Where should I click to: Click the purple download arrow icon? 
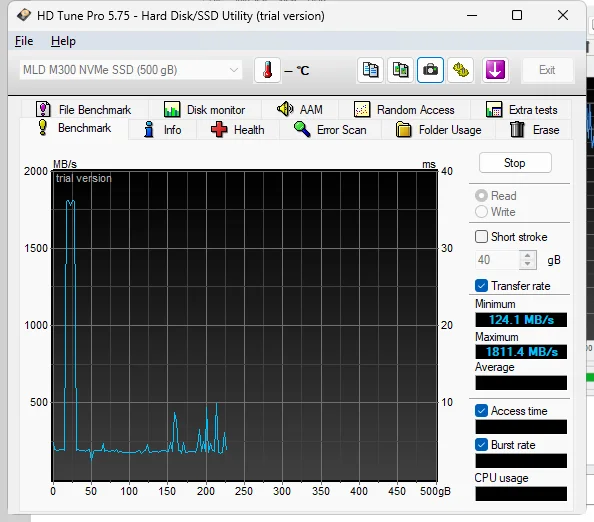[495, 70]
